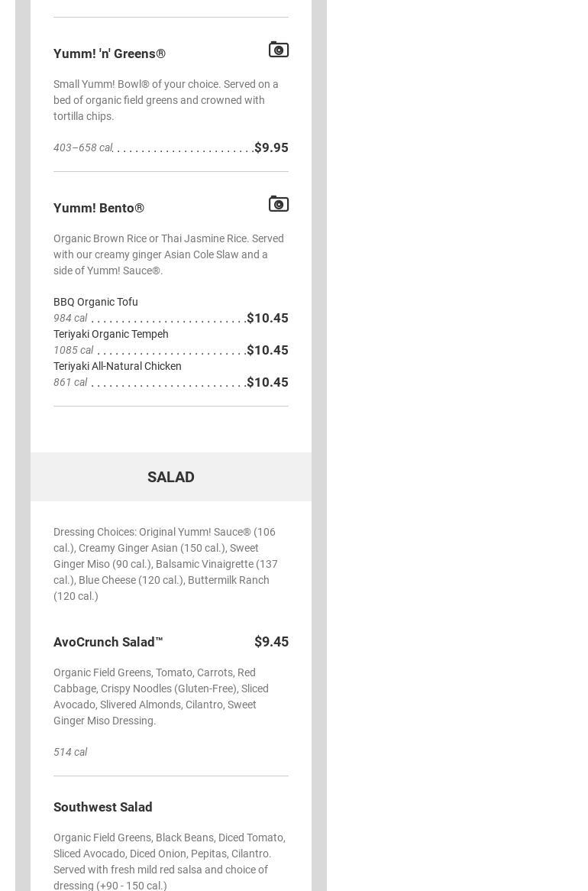
Task: Click the Southwest Salad ingredients description
Action: click(169, 861)
